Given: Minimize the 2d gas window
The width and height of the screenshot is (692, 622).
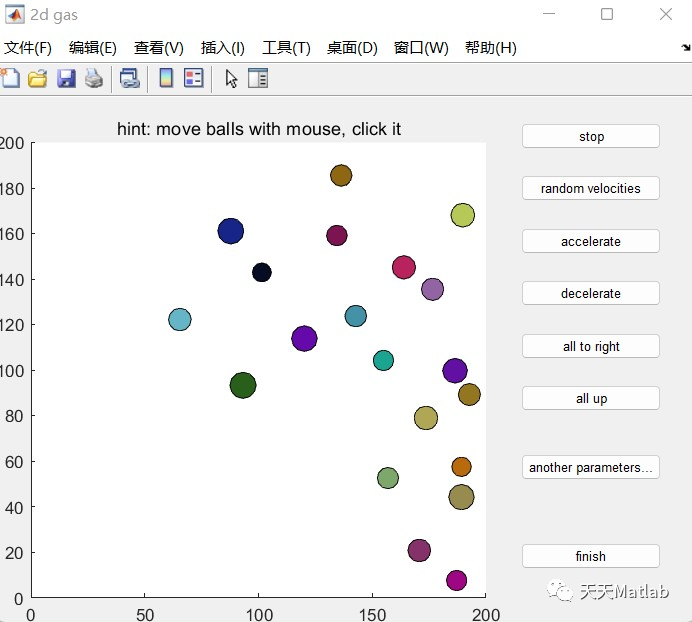Looking at the screenshot, I should tap(549, 14).
